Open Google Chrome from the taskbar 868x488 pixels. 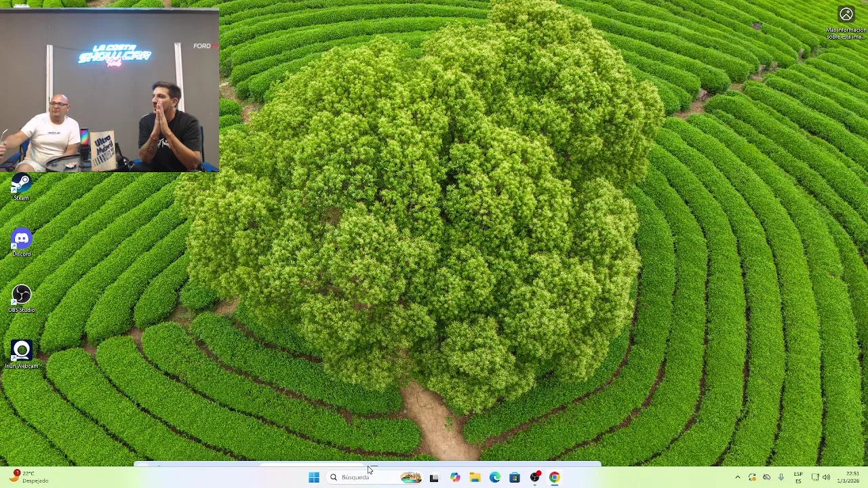[x=555, y=477]
